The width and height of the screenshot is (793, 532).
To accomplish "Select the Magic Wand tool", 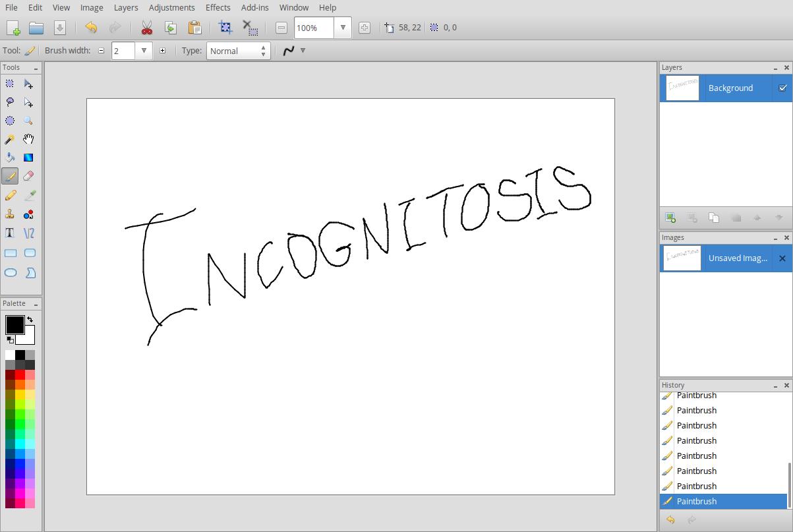I will click(10, 139).
